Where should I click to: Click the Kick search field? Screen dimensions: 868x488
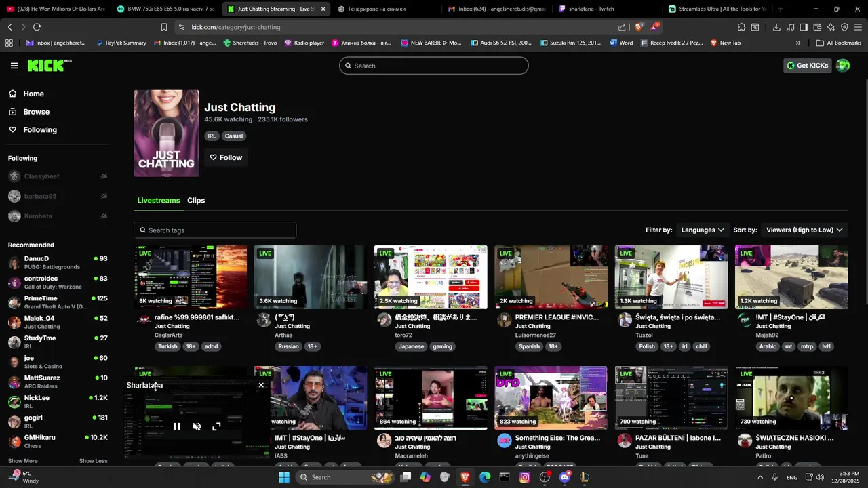(x=434, y=66)
